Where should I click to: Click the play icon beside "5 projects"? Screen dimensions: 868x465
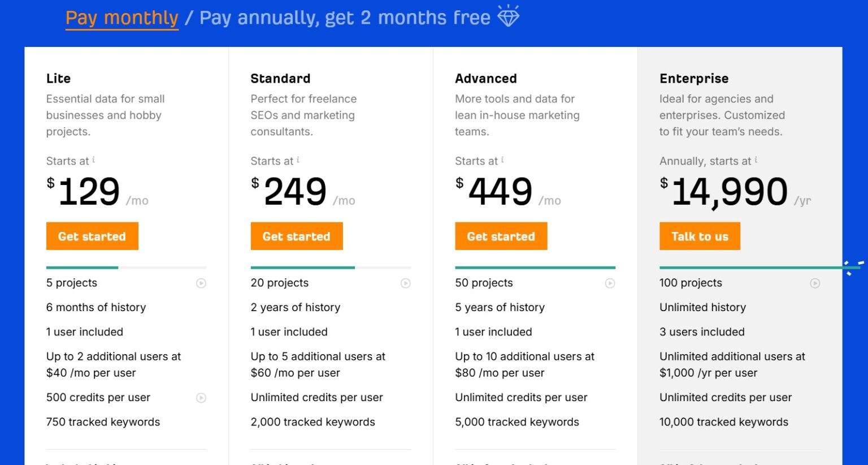click(201, 283)
